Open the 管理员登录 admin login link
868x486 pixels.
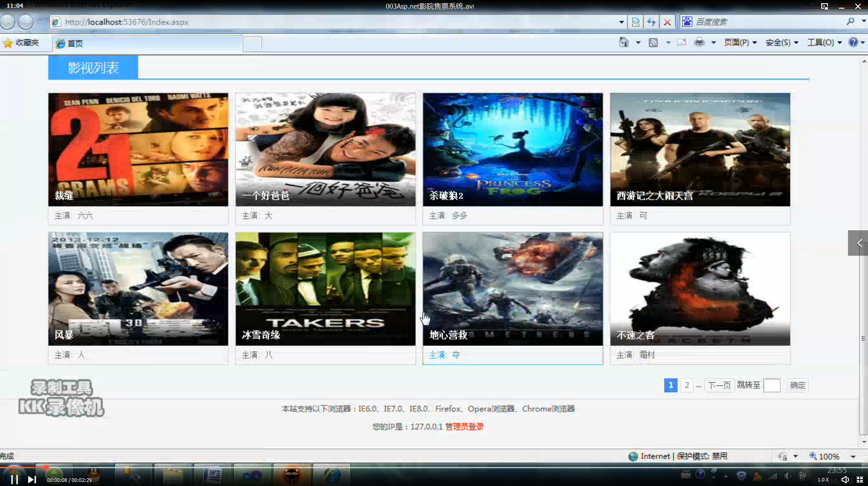[464, 426]
